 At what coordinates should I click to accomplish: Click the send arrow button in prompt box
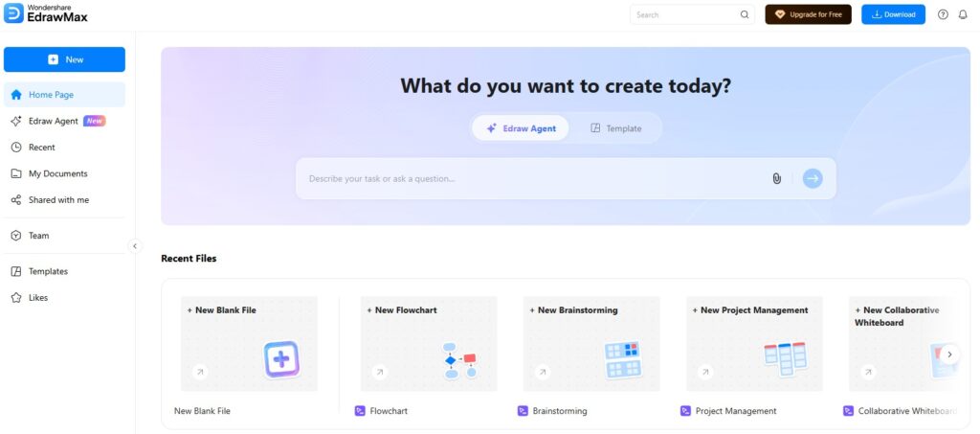(813, 178)
